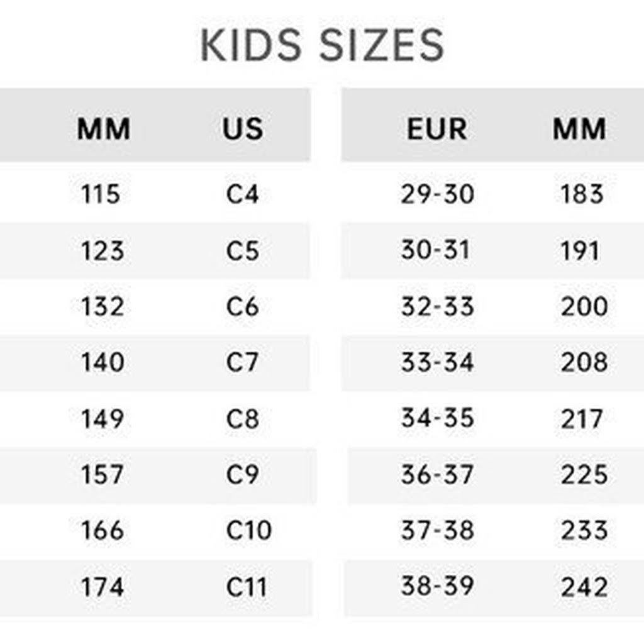Click the 132 millimeter value

pyautogui.click(x=103, y=307)
